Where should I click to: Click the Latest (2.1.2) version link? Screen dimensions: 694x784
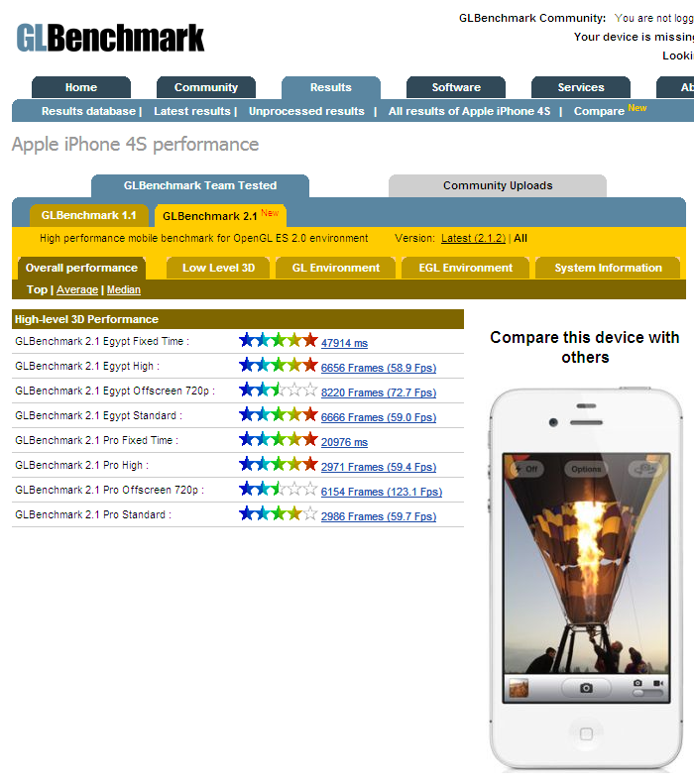point(473,238)
